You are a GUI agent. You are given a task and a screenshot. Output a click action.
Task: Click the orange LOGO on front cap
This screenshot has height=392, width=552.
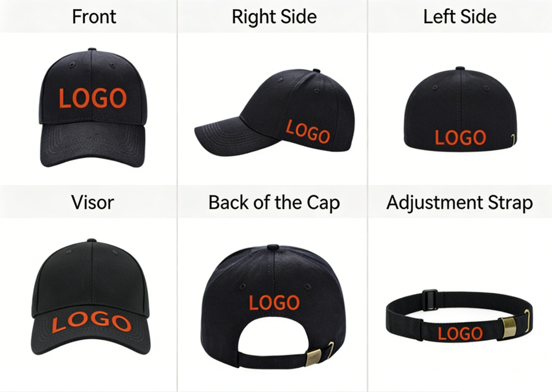point(93,98)
